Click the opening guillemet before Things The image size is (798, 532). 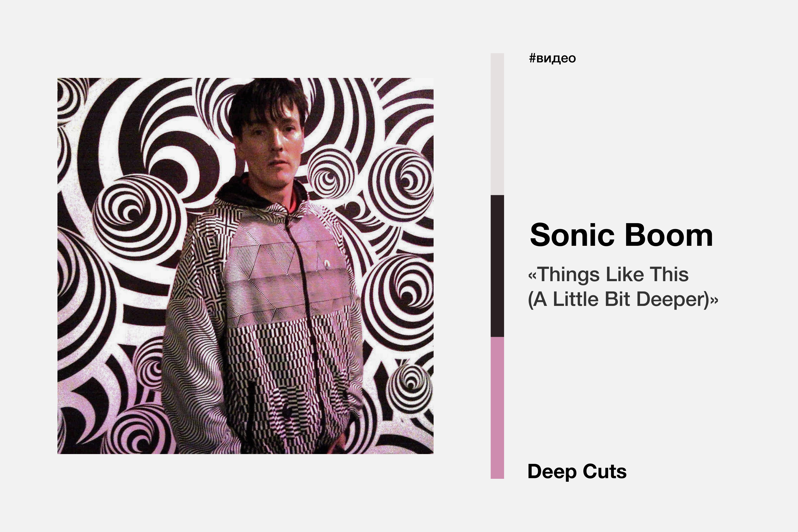[532, 275]
